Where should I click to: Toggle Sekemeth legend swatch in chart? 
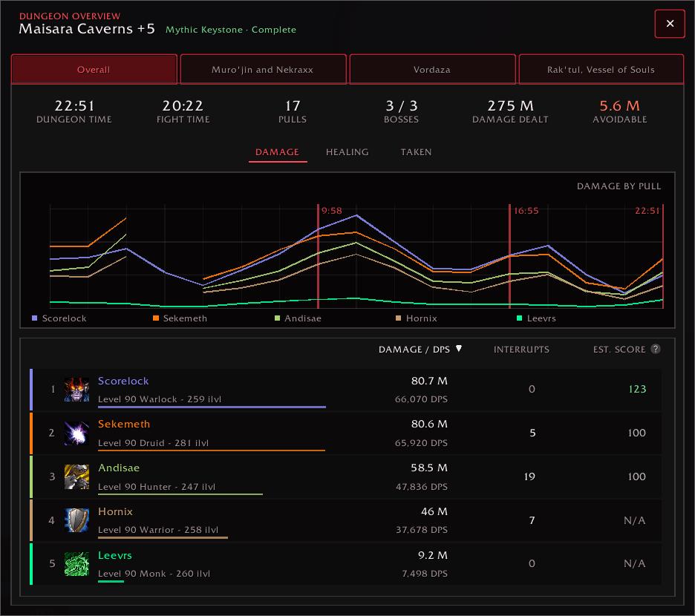tap(156, 318)
